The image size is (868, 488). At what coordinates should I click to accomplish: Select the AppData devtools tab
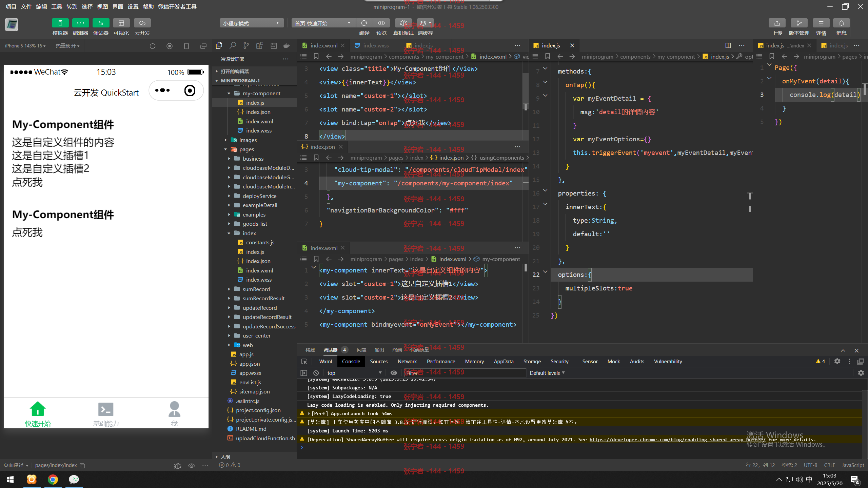(x=504, y=361)
